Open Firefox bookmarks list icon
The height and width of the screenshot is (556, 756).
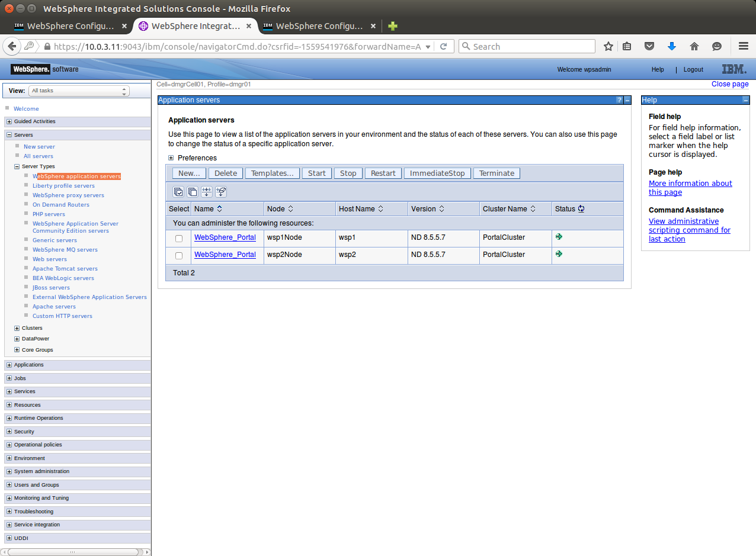tap(627, 46)
